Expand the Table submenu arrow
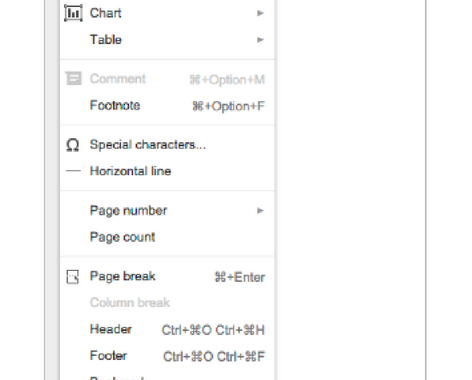Screen dimensions: 472x380 coord(260,40)
